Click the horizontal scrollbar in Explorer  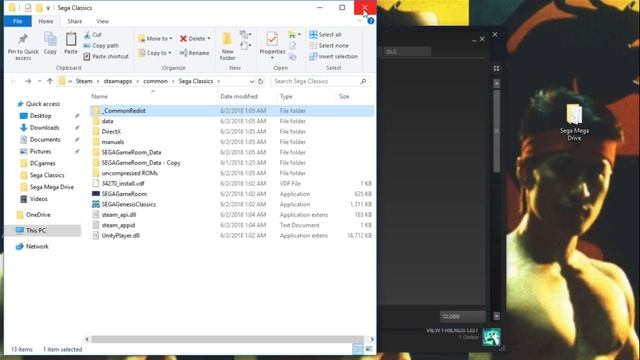pyautogui.click(x=227, y=339)
